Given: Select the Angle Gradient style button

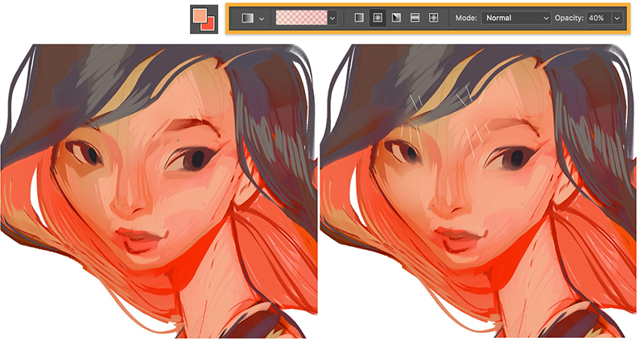Looking at the screenshot, I should tap(396, 18).
